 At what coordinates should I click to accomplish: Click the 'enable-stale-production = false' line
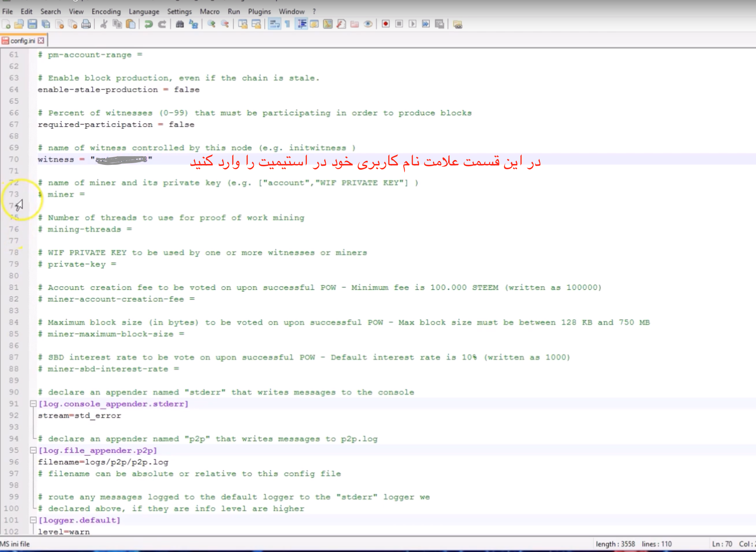click(x=118, y=90)
